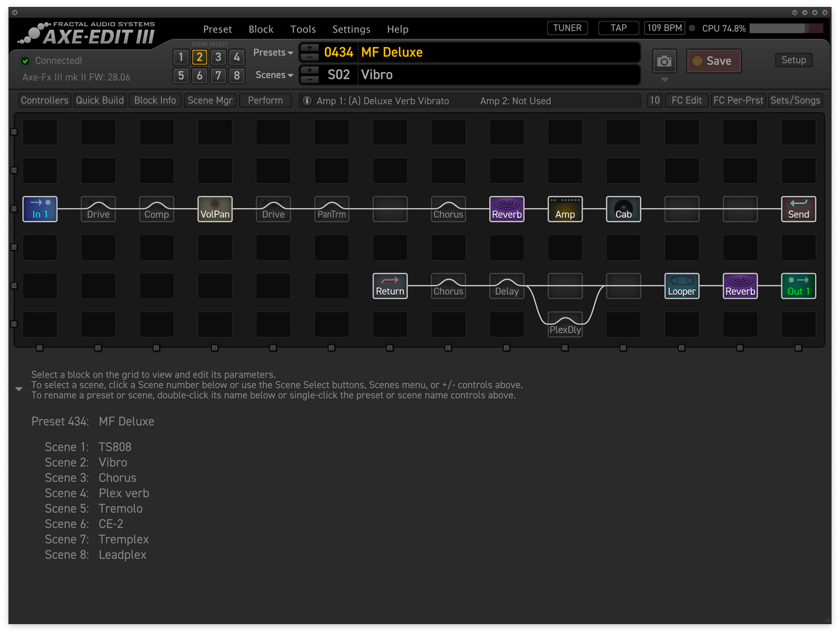Enable the bypassed Chorus block
Viewport: 840px width, 634px height.
(x=448, y=209)
